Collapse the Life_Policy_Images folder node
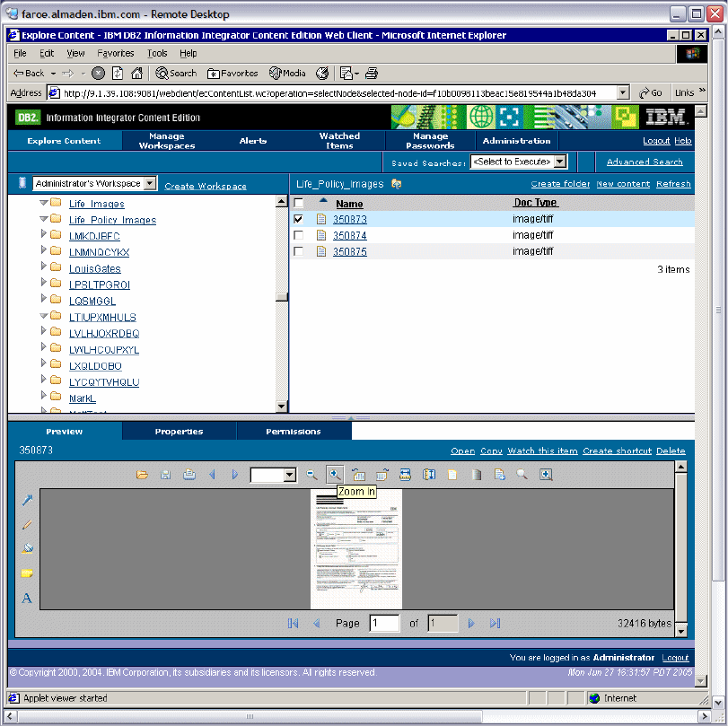 (44, 219)
